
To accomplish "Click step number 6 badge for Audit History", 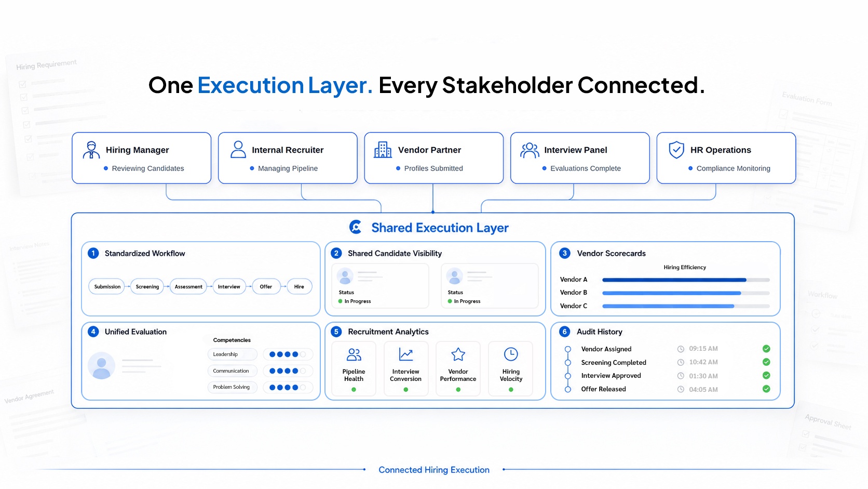I will pos(565,332).
